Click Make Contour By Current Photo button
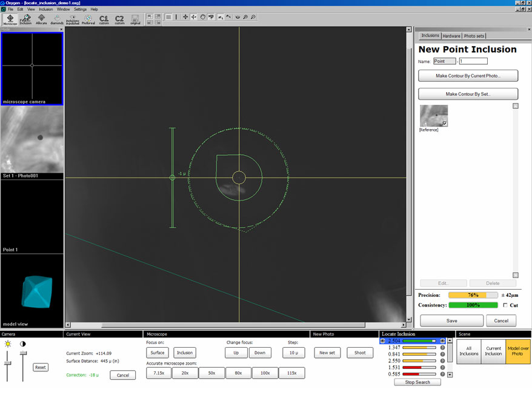Screen dimensions: 532x395 coord(468,76)
